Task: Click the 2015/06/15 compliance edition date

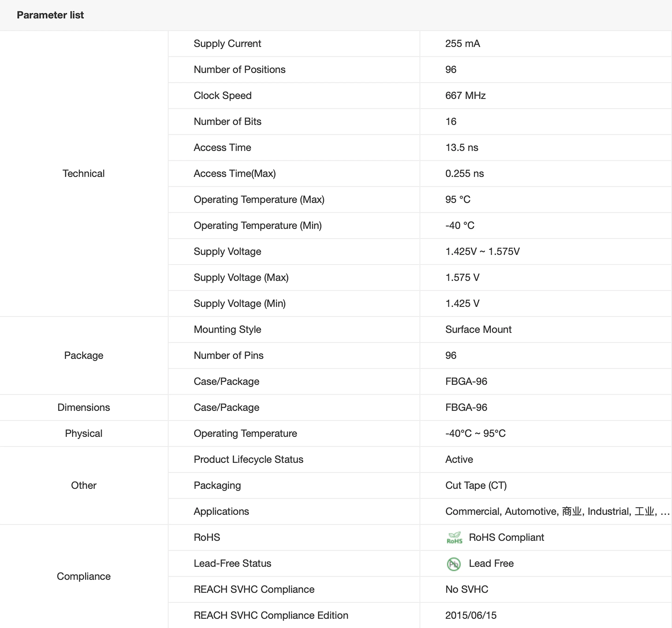Action: tap(470, 615)
